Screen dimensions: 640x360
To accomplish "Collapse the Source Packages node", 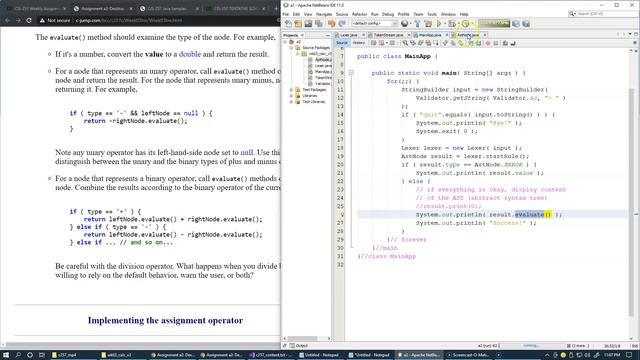I will coord(291,48).
